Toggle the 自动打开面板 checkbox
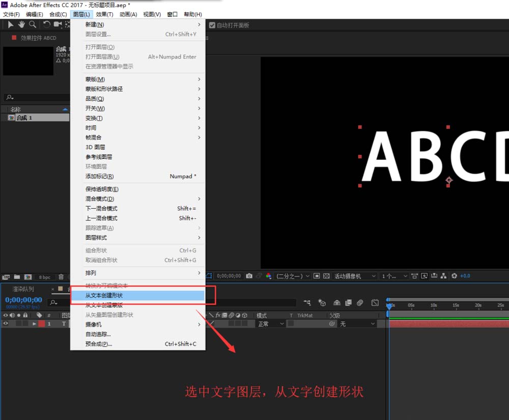Image resolution: width=509 pixels, height=420 pixels. click(x=212, y=25)
